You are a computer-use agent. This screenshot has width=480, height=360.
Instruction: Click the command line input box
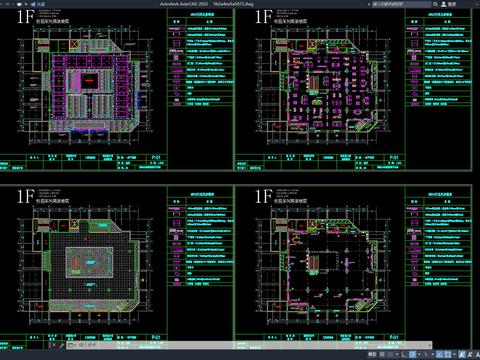tap(250, 345)
